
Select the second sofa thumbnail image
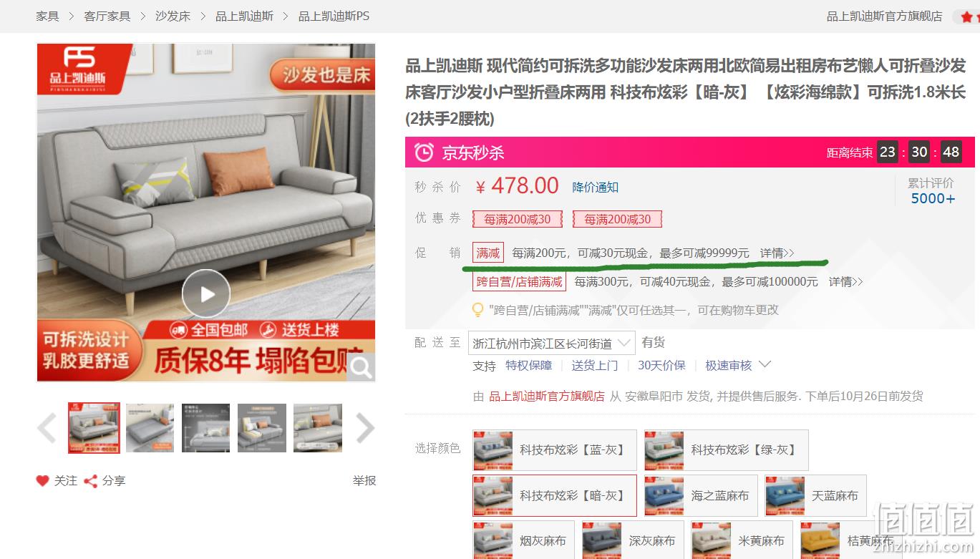(x=150, y=428)
